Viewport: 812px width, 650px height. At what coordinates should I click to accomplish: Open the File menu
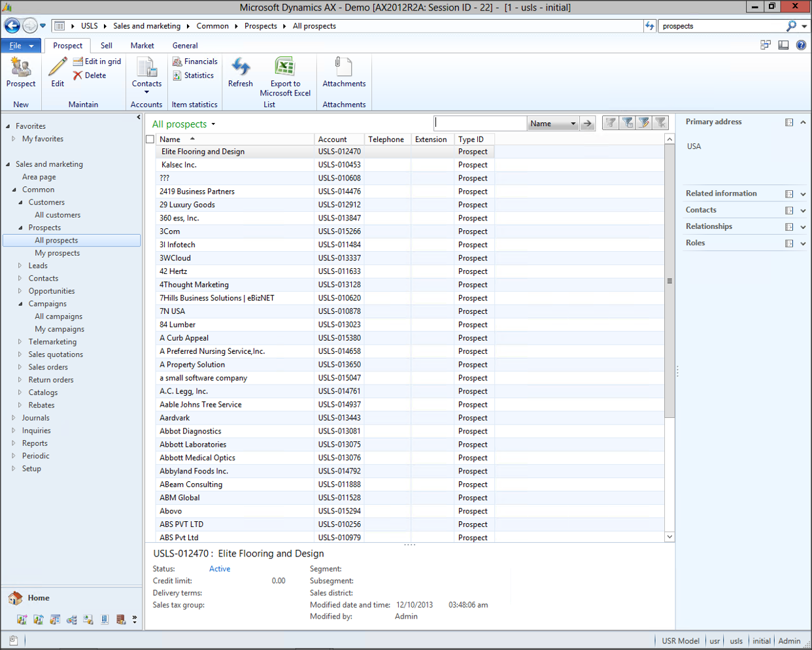pos(21,46)
